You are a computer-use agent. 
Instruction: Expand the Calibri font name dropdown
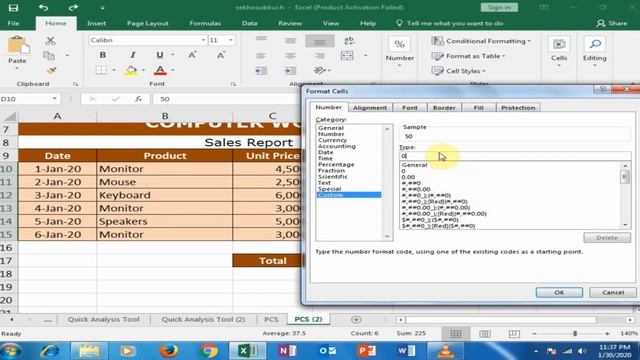(203, 40)
